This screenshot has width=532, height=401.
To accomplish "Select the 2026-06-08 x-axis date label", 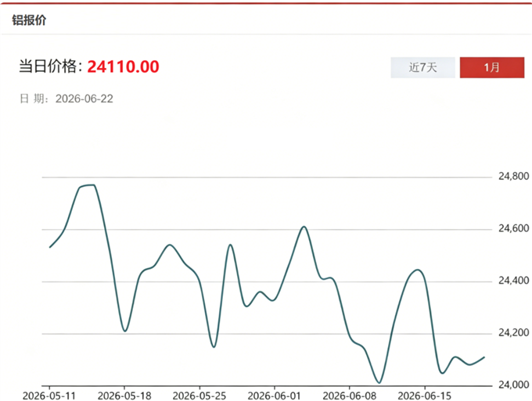I will pyautogui.click(x=350, y=396).
